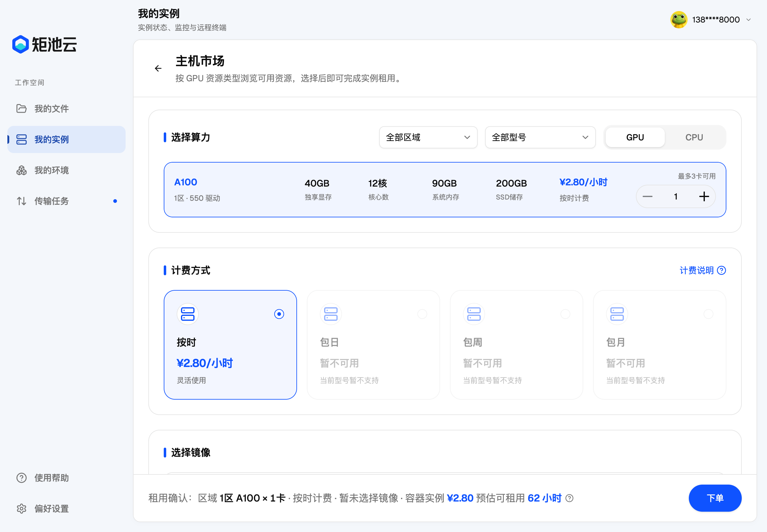Open the 计费说明 link
The height and width of the screenshot is (532, 767).
tap(703, 270)
